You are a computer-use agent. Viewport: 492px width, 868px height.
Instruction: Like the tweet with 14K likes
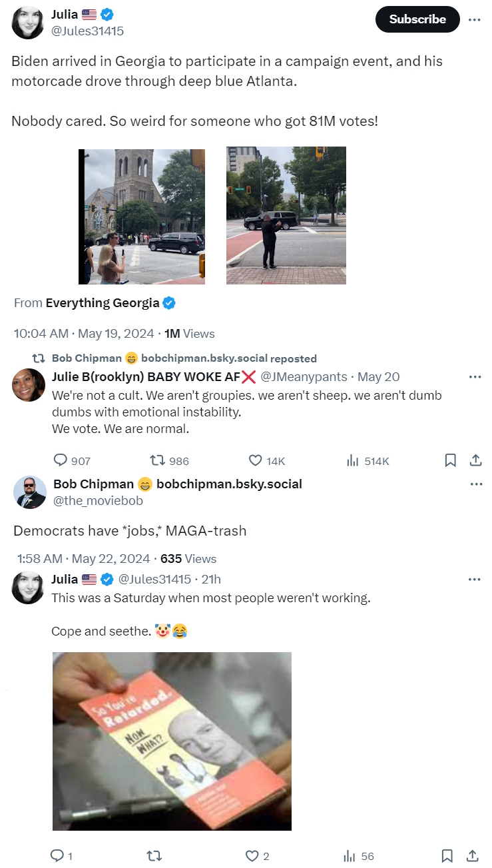(255, 460)
